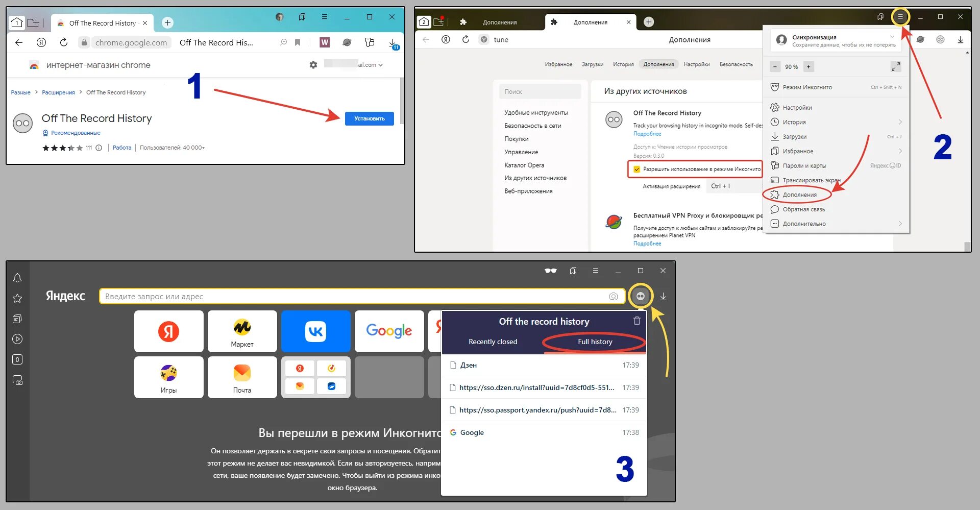The width and height of the screenshot is (980, 510).
Task: Go back in the Chrome store window
Action: (x=19, y=42)
